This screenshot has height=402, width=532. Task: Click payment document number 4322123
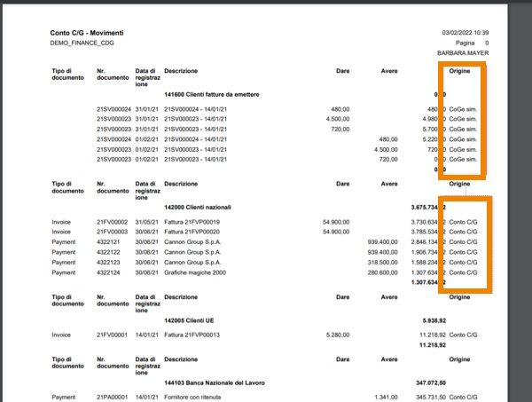pyautogui.click(x=108, y=263)
